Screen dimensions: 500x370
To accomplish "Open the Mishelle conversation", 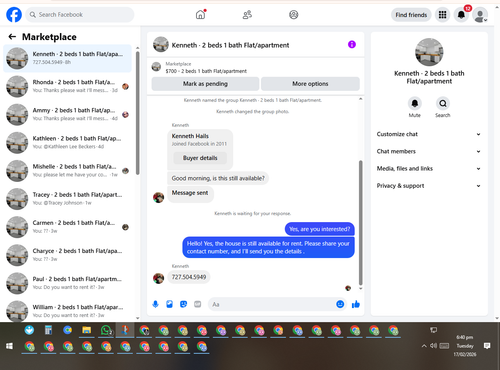I will click(67, 170).
